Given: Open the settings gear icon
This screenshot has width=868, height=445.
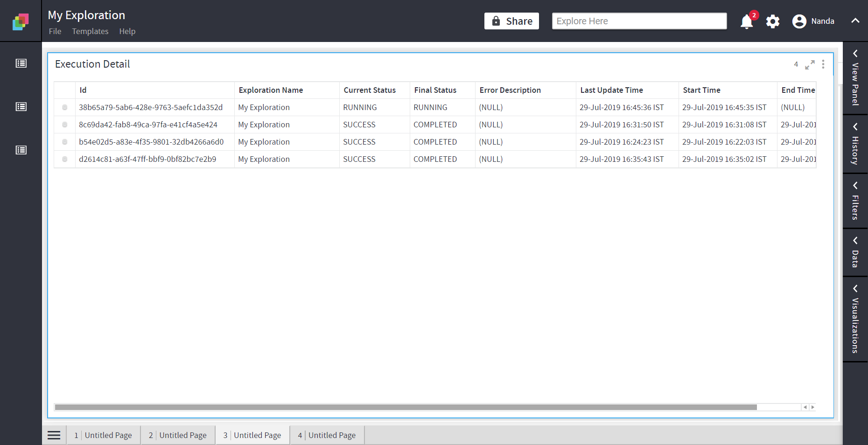Looking at the screenshot, I should pyautogui.click(x=773, y=21).
